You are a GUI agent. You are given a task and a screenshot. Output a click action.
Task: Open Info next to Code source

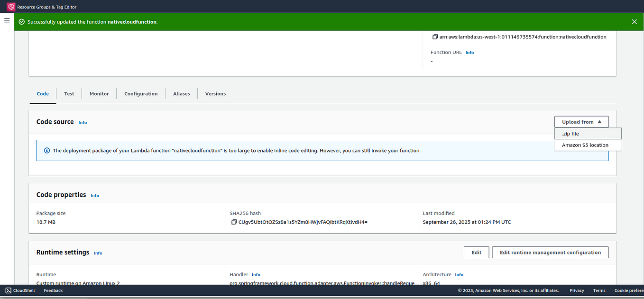pyautogui.click(x=83, y=122)
